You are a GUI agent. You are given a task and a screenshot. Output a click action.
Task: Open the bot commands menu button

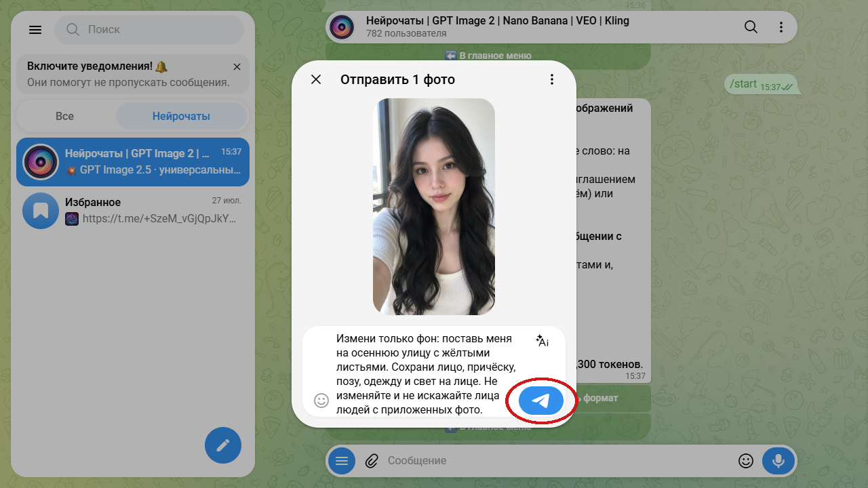(x=342, y=461)
